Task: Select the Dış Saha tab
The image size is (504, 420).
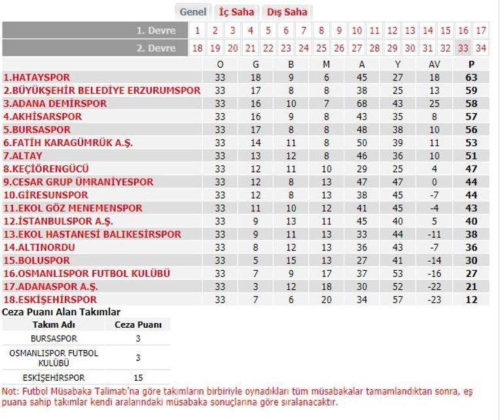Action: [x=287, y=12]
